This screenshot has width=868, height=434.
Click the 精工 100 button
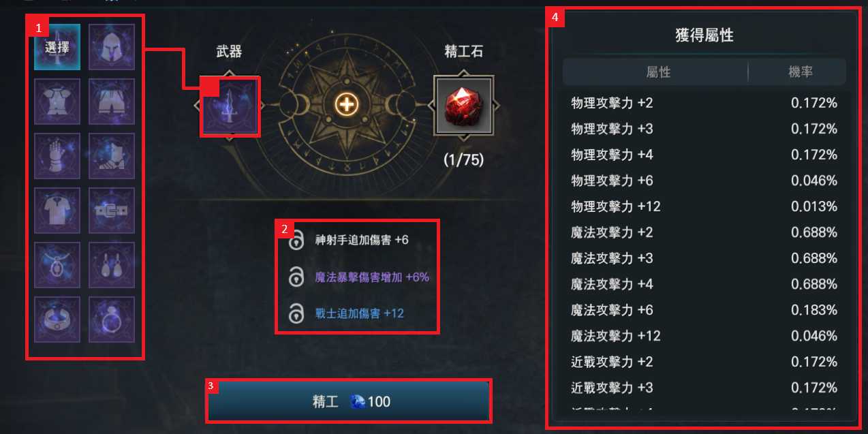point(349,401)
